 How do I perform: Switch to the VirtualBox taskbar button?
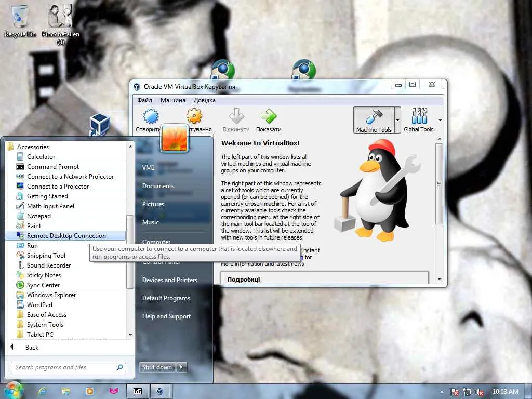[160, 391]
